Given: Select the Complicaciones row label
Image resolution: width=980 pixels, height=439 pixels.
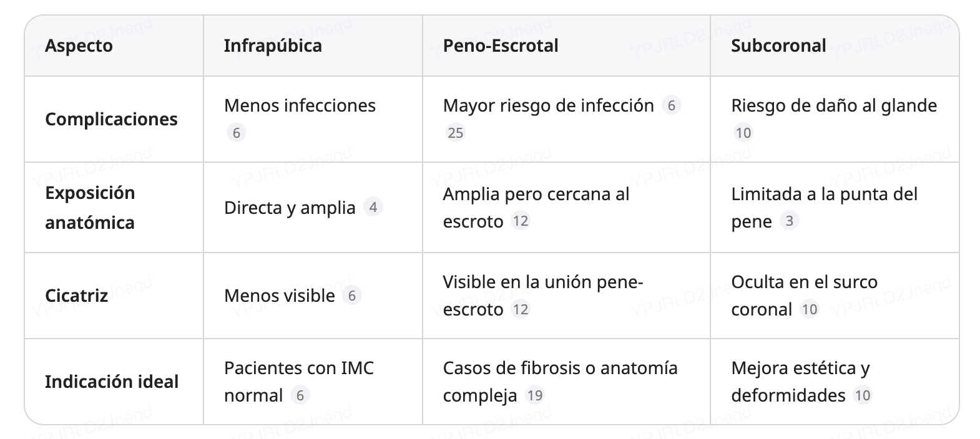Looking at the screenshot, I should (111, 119).
